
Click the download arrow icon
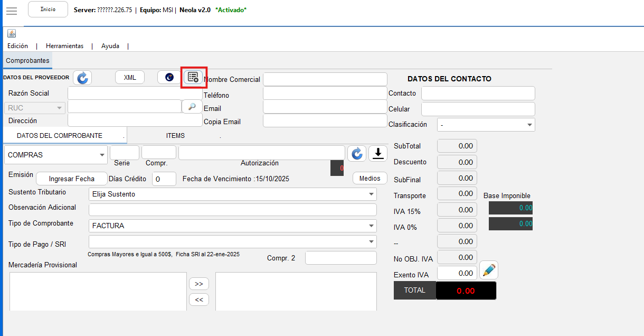coord(378,153)
